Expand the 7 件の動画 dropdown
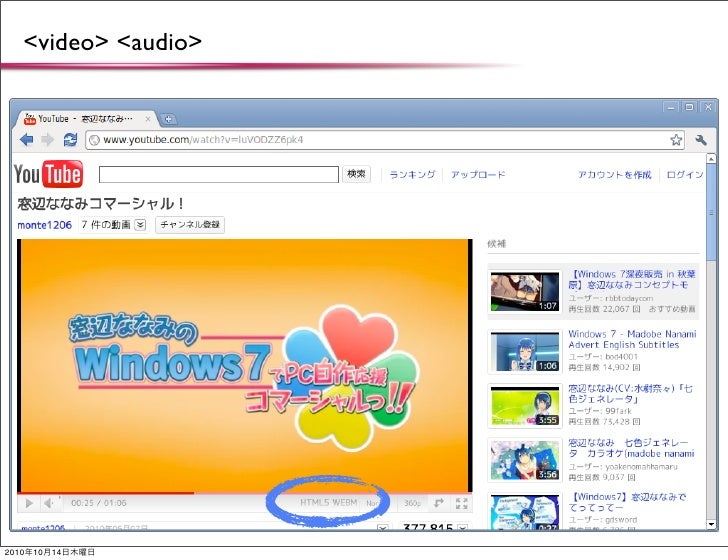Screen dimensions: 728x560 point(140,225)
